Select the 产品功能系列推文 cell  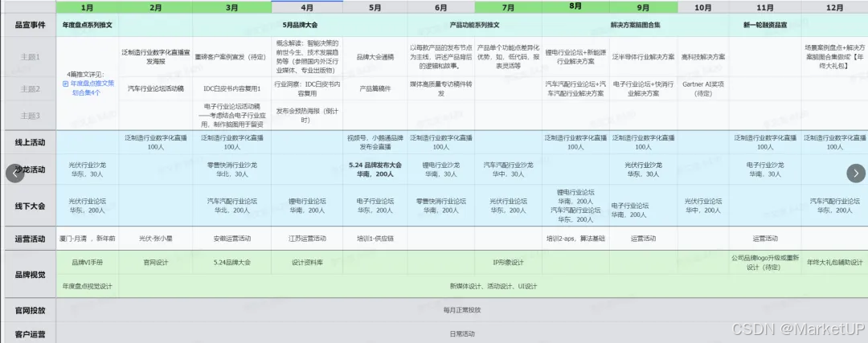point(474,26)
